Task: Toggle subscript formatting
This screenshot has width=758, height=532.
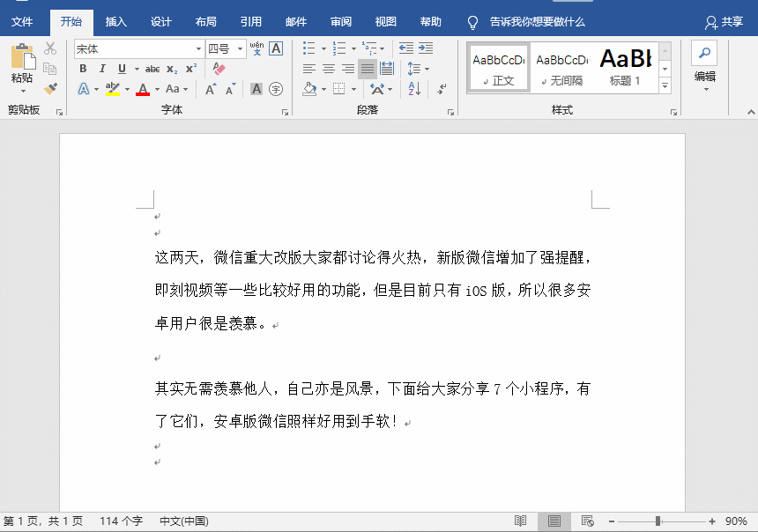Action: (172, 69)
